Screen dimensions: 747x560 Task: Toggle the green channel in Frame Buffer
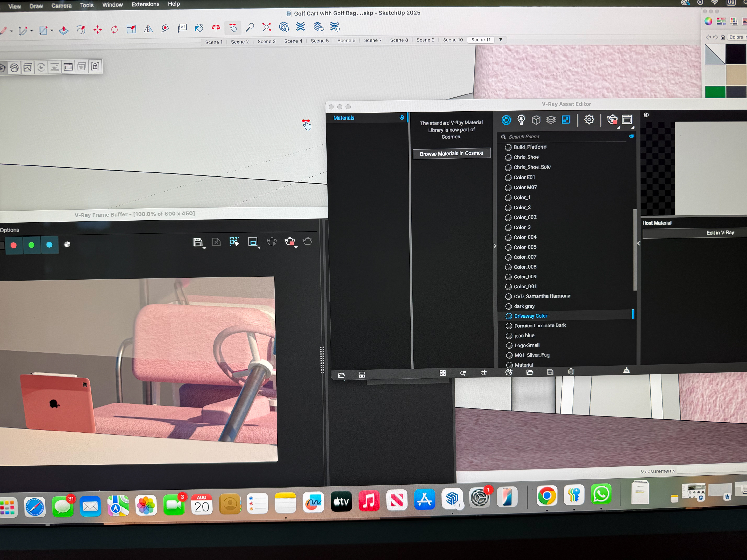[x=31, y=245]
